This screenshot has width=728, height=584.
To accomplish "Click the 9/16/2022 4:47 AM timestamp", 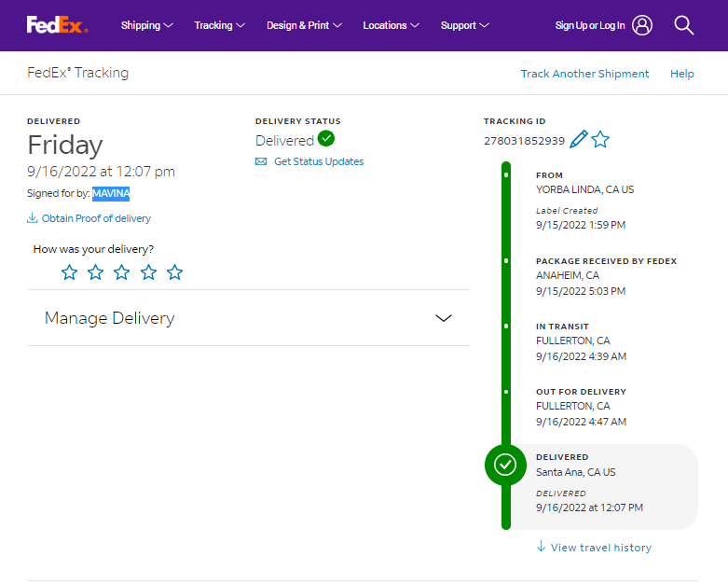I will (582, 422).
